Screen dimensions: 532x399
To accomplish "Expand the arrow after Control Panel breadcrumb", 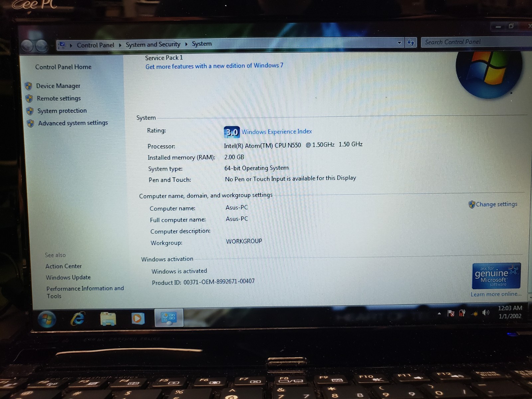I will [x=120, y=45].
